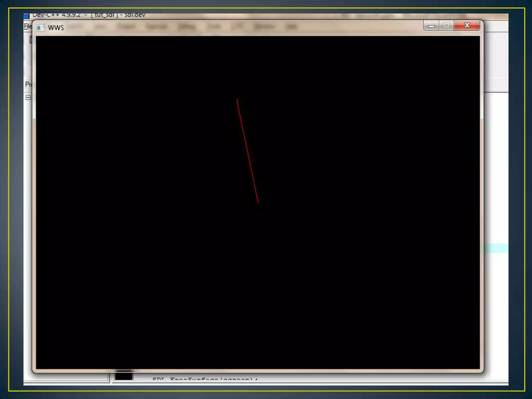This screenshot has width=532, height=399.
Task: Click the greyed-out maximize button
Action: [x=446, y=25]
